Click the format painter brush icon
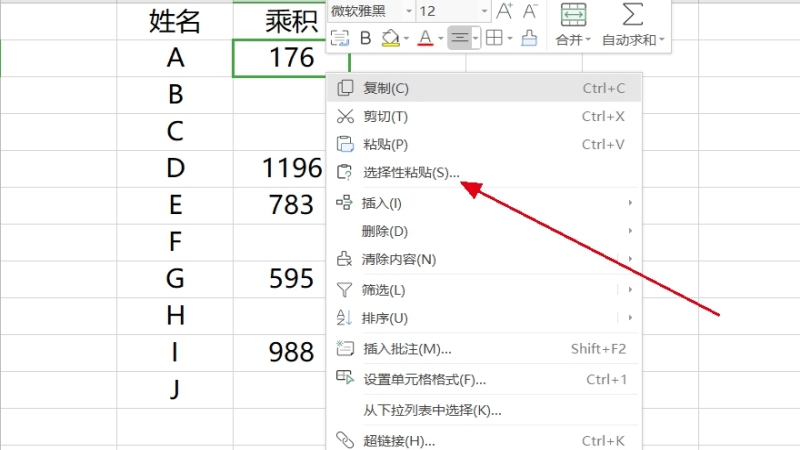 tap(529, 38)
